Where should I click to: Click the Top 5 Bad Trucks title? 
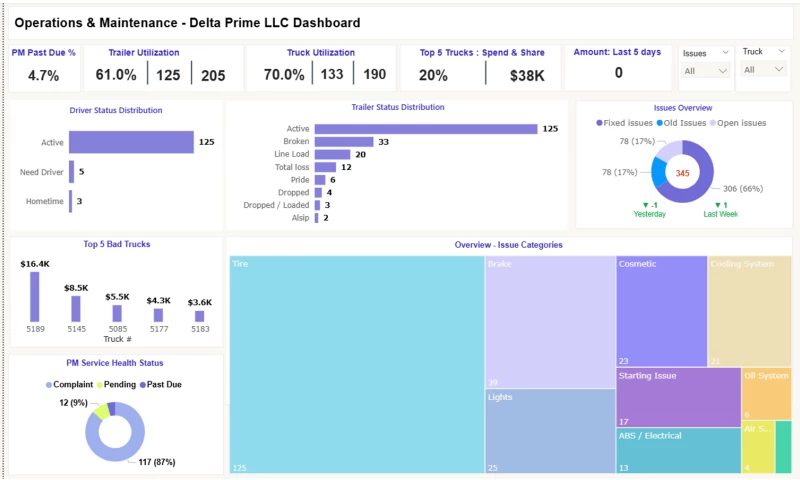(x=117, y=244)
